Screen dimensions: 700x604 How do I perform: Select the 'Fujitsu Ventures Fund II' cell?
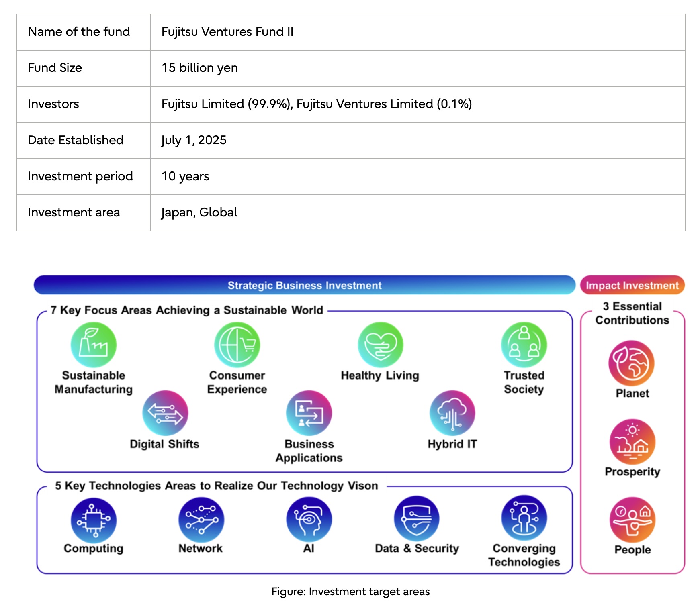point(418,32)
